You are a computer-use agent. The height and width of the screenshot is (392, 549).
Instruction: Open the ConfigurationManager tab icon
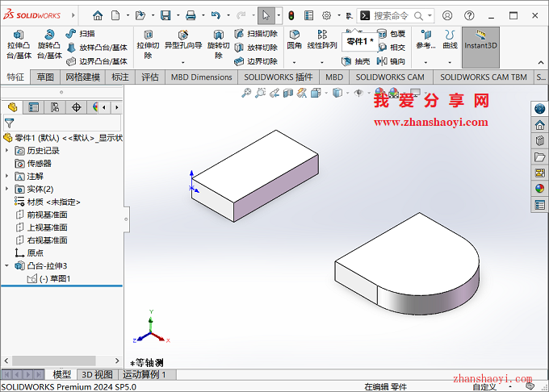coord(55,107)
